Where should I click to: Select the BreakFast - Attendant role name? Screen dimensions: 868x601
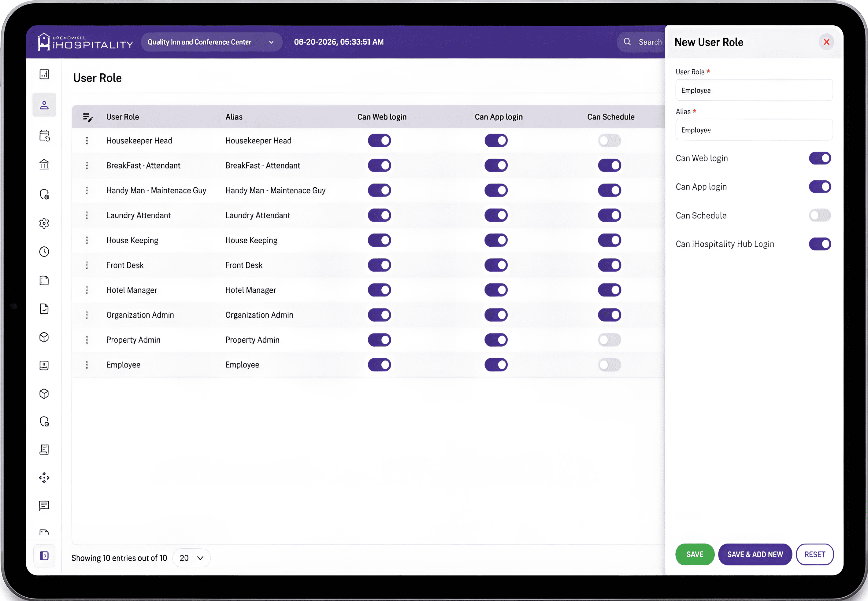[x=143, y=165]
